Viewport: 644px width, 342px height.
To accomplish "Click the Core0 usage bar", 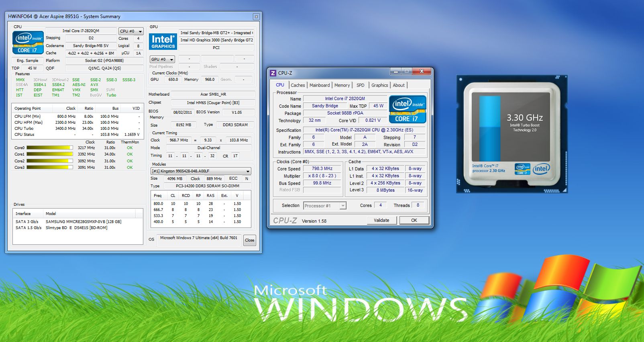I will click(x=50, y=148).
